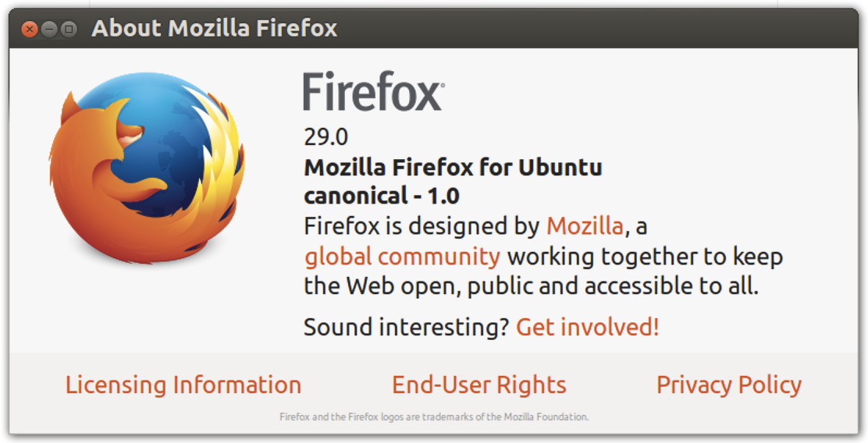Click the 'Sound interesting?' text
Viewport: 868px width, 443px height.
point(407,327)
